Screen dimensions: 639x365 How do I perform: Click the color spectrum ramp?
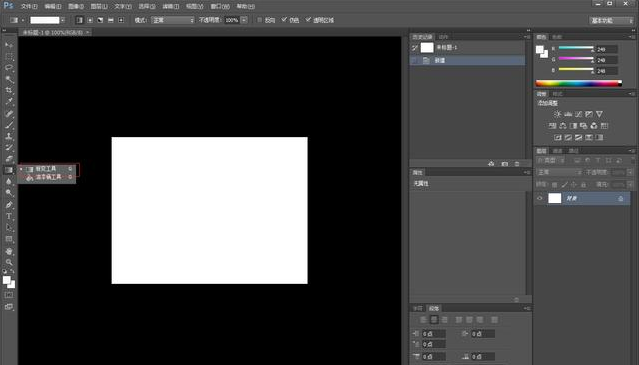click(578, 84)
